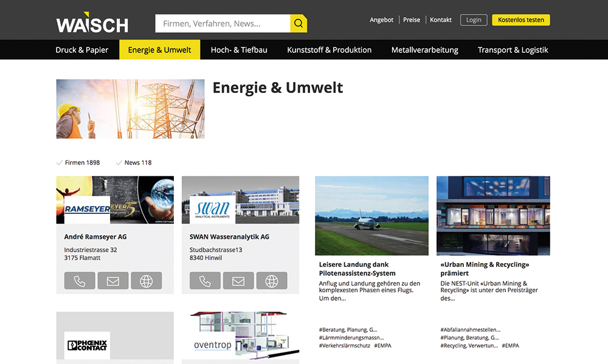Click the Kontakt link
The height and width of the screenshot is (364, 608).
click(440, 20)
